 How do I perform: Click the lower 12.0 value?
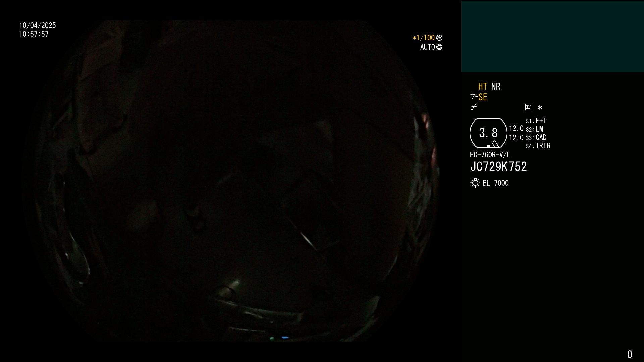[x=516, y=138]
